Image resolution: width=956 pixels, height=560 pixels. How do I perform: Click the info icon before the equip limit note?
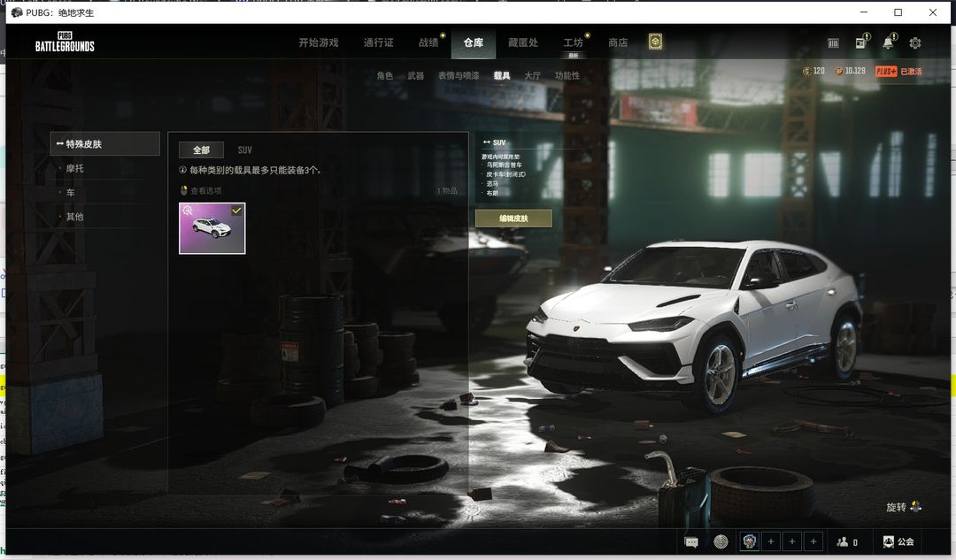183,170
